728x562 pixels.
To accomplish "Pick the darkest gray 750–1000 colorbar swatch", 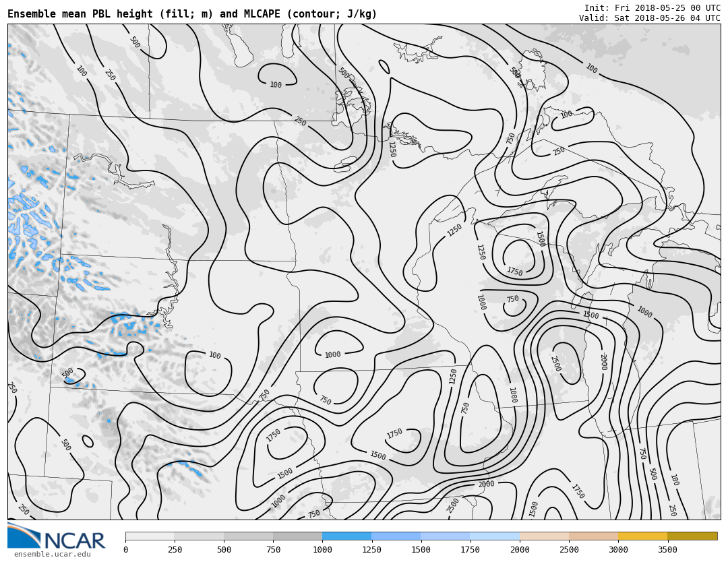I will [298, 536].
